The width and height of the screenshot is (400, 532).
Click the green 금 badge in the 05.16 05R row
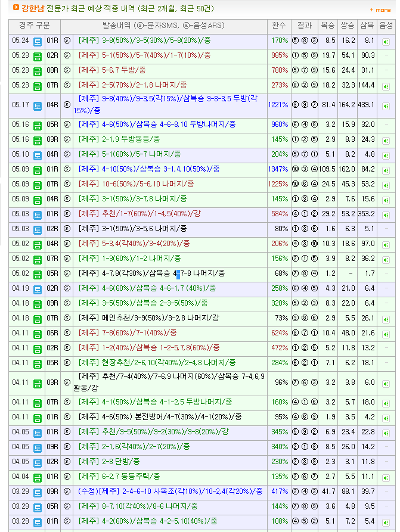pyautogui.click(x=38, y=125)
